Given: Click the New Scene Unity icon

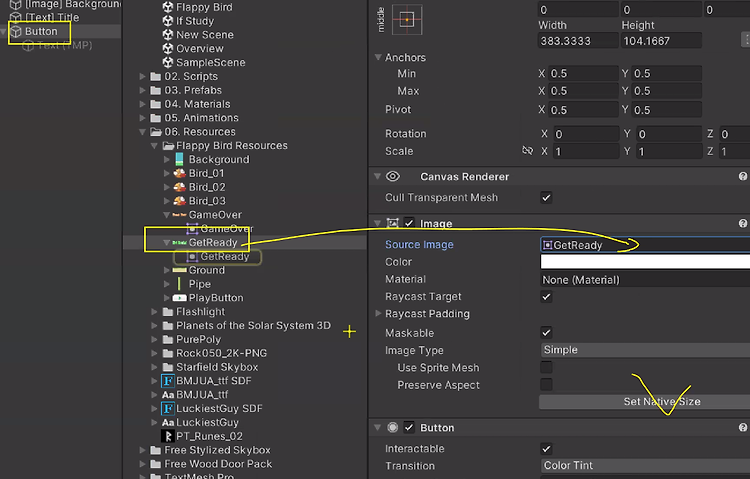Looking at the screenshot, I should click(167, 34).
